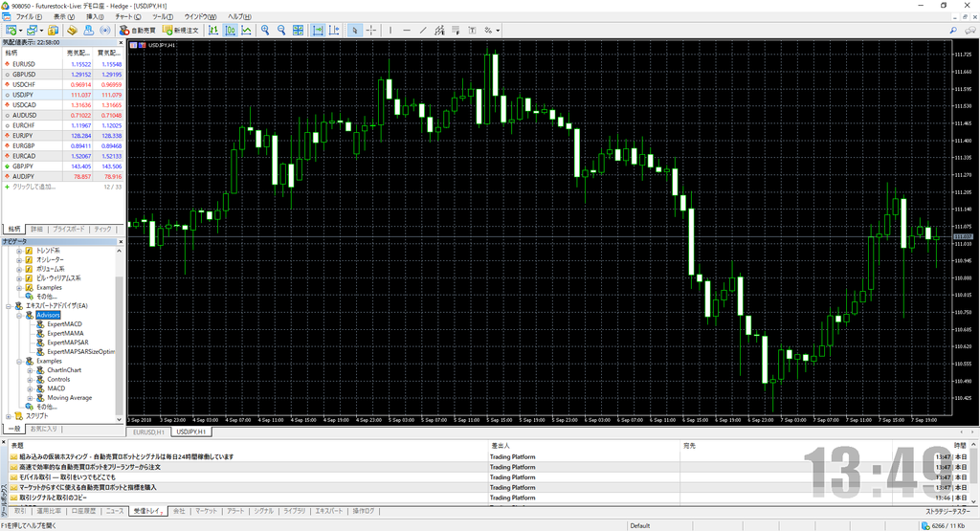Select ExpertMAPSAR in Navigator
Viewport: 980px width, 531px height.
68,343
